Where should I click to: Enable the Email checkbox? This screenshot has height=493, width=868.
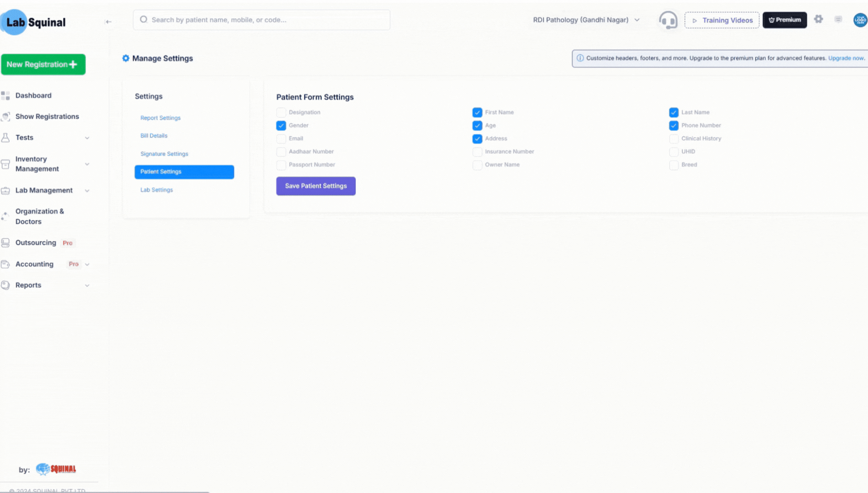pos(281,139)
